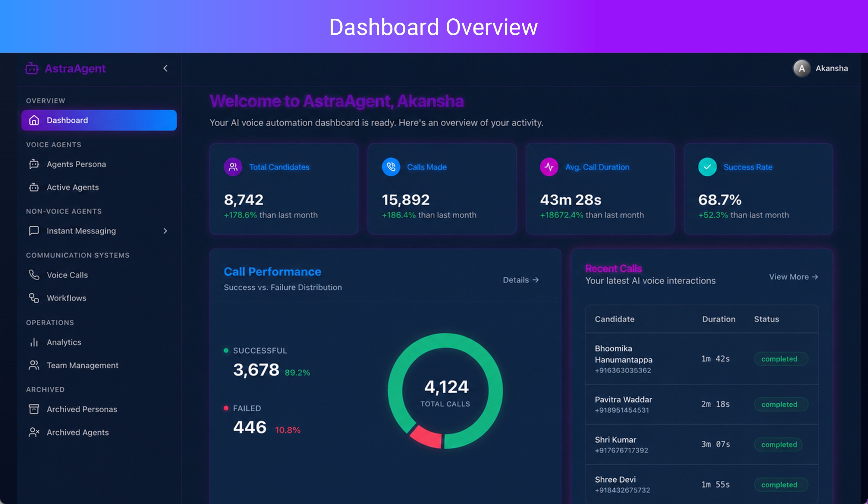Click the 1m 42s duration value
This screenshot has height=504, width=868.
[715, 359]
